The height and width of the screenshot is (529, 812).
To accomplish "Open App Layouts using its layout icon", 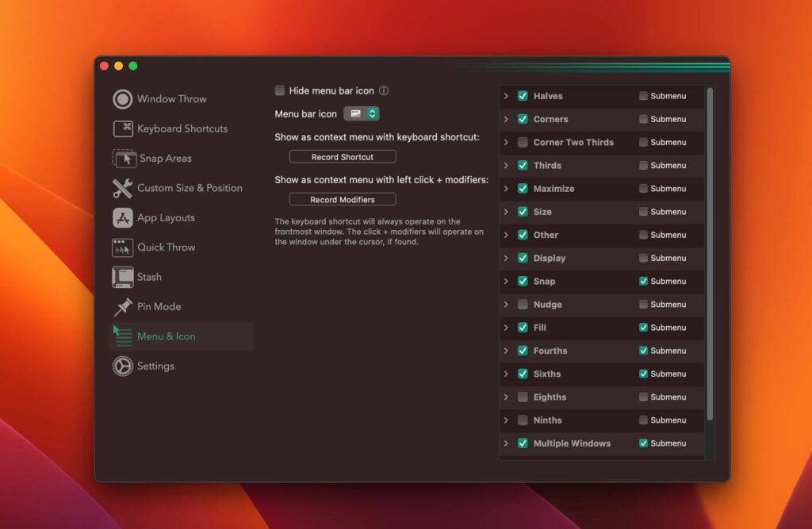I will (x=123, y=217).
